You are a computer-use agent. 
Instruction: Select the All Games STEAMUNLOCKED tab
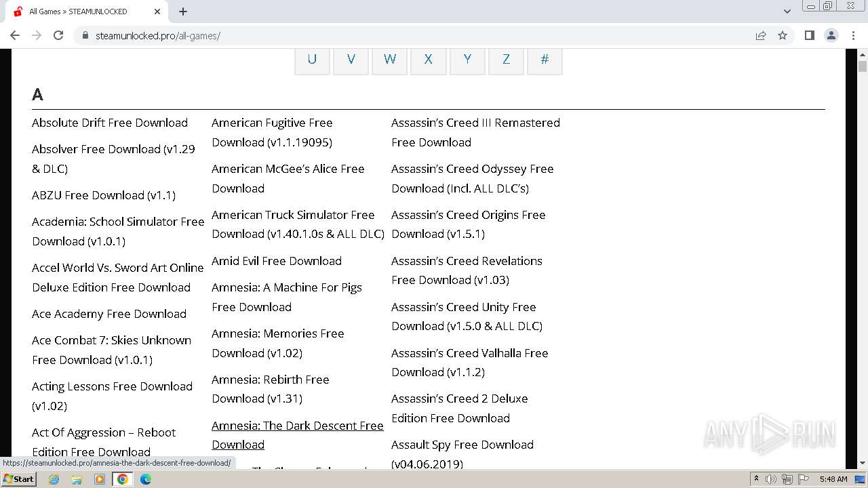[x=87, y=12]
